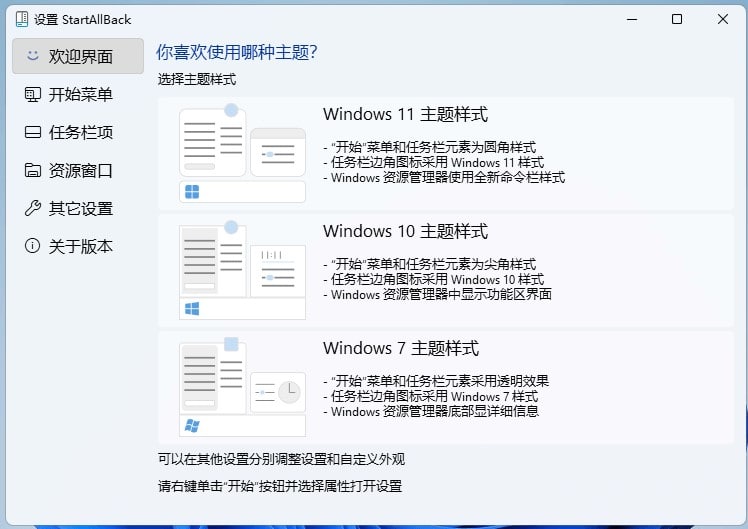Viewport: 748px width, 529px height.
Task: Select the Windows 10 theme preview thumbnail
Action: coord(242,270)
